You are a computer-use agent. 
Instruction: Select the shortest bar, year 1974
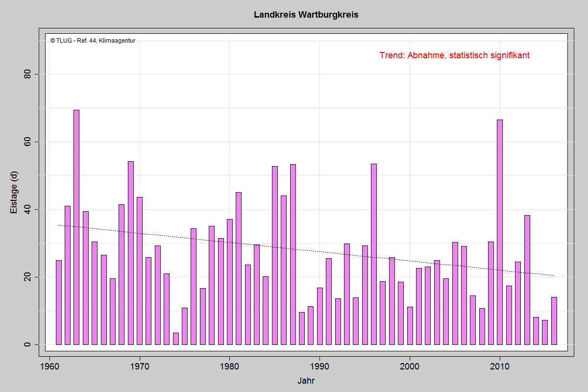click(175, 339)
